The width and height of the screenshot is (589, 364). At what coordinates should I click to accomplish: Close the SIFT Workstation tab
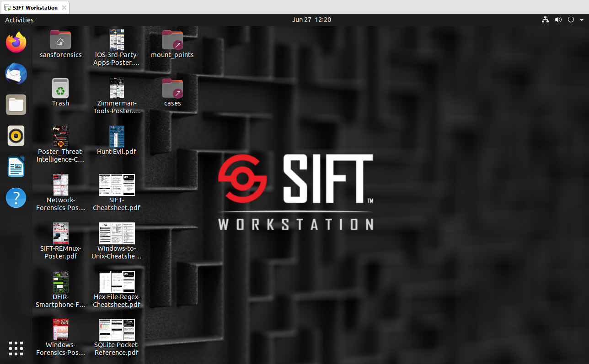64,7
